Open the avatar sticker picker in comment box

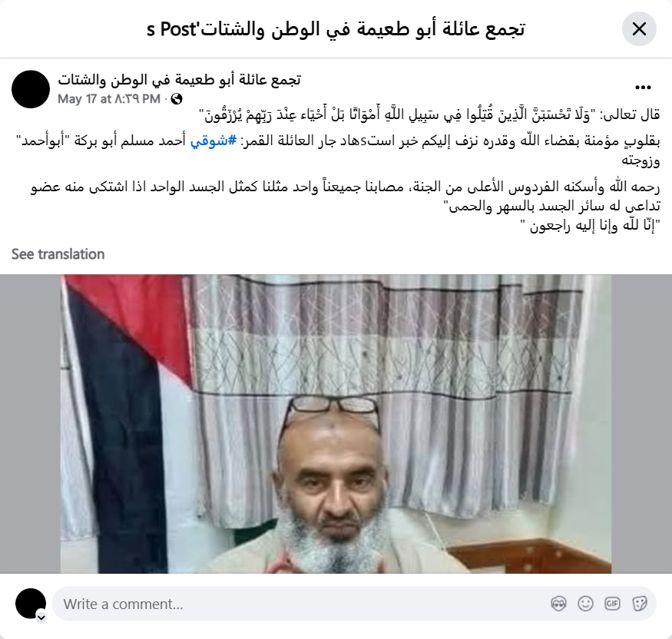[558, 604]
